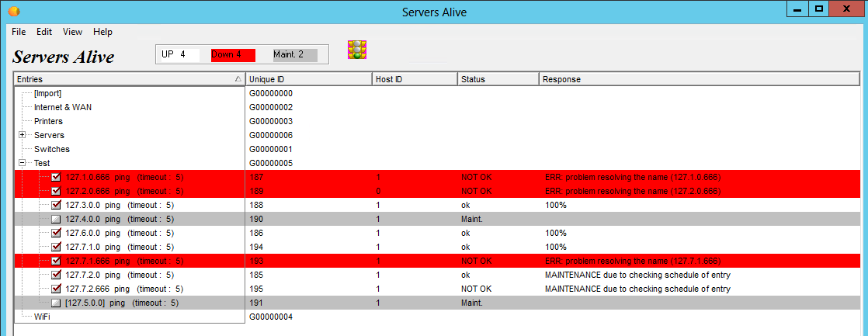Toggle the 127.7.2.0 ping checkbox
Viewport: 868px width, 336px height.
pos(56,275)
